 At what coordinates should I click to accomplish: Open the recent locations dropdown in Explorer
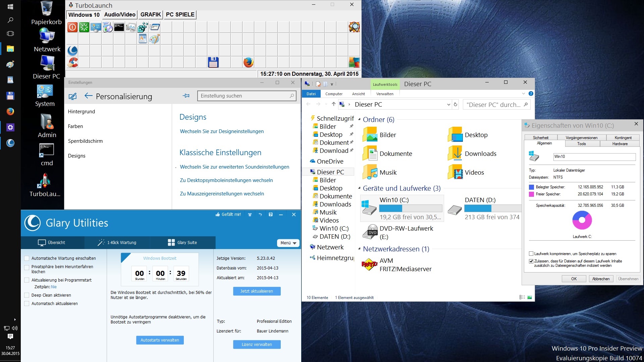326,105
